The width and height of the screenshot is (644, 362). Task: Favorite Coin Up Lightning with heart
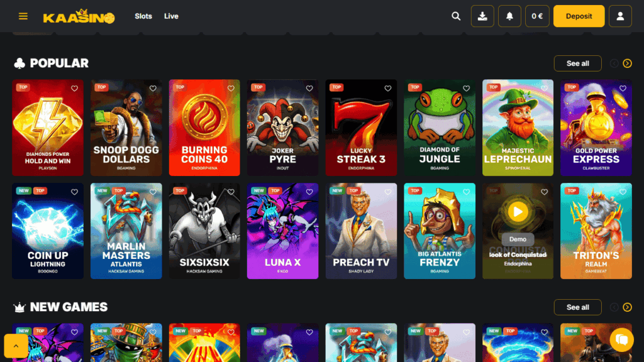tap(74, 192)
